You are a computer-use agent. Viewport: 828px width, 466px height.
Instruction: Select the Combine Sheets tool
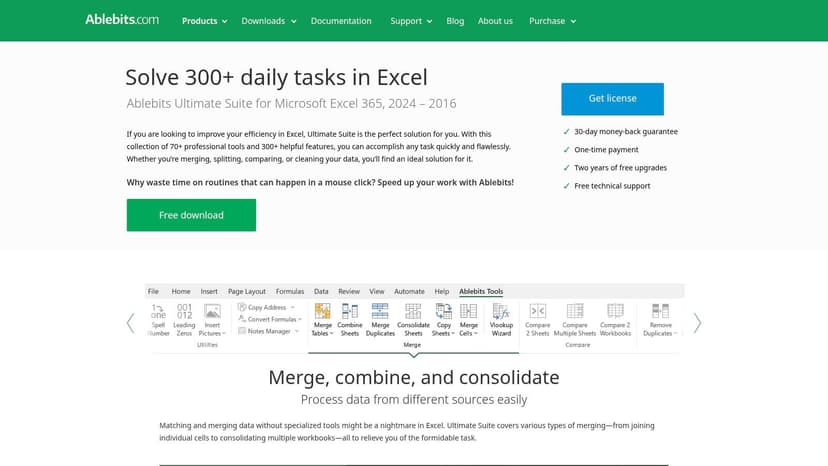[350, 320]
